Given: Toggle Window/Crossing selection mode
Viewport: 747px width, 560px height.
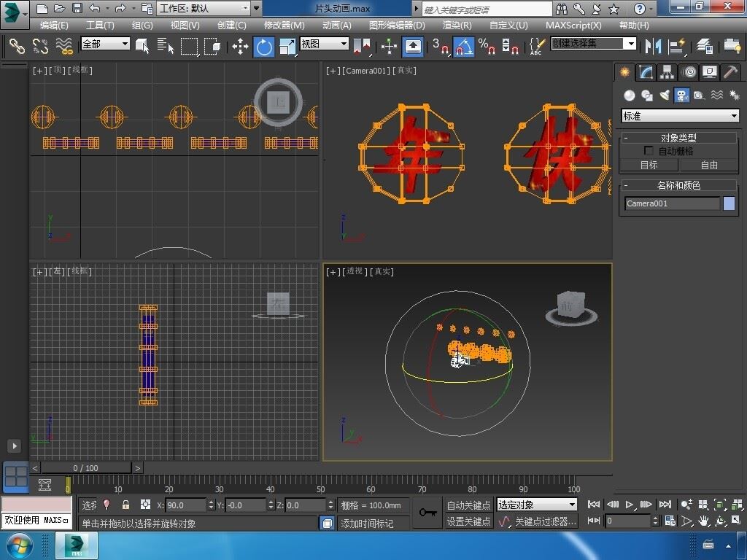Looking at the screenshot, I should pyautogui.click(x=212, y=46).
